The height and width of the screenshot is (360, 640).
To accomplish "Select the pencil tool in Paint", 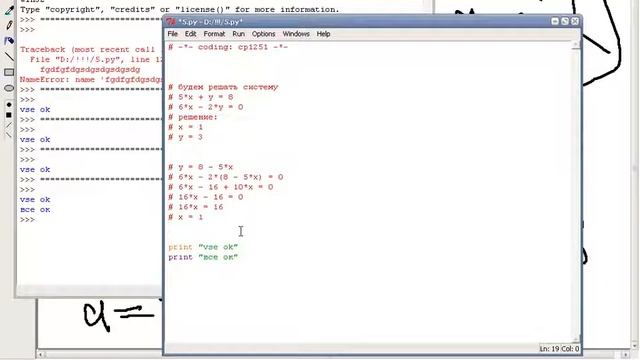I will click(9, 25).
